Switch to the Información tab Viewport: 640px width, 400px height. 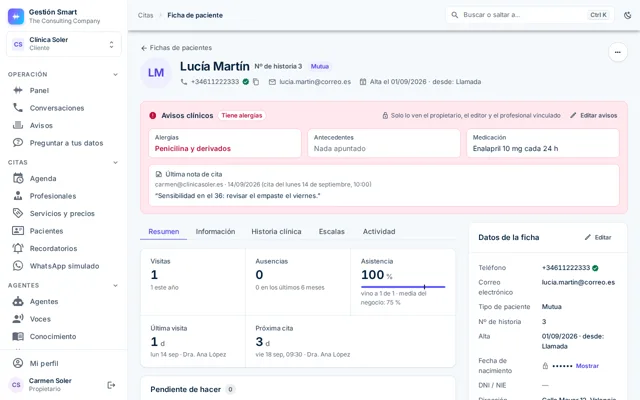(215, 231)
